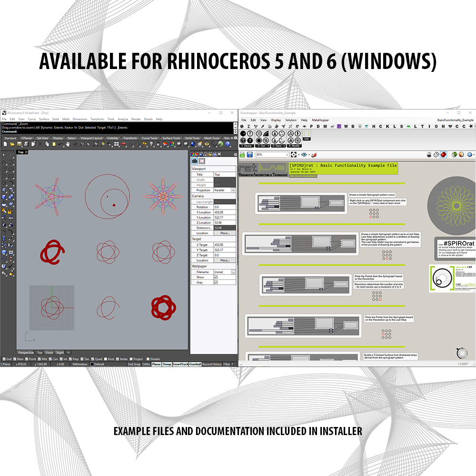Viewport: 476px width, 476px height.
Task: Click Grasshopper open file green icon
Action: (242, 155)
